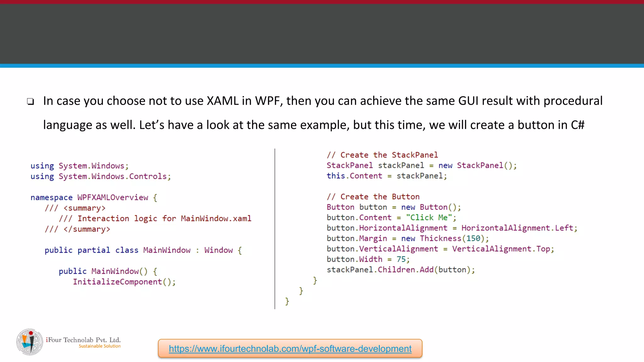Click the 'this.Content = stackPanel;' line

pyautogui.click(x=386, y=176)
